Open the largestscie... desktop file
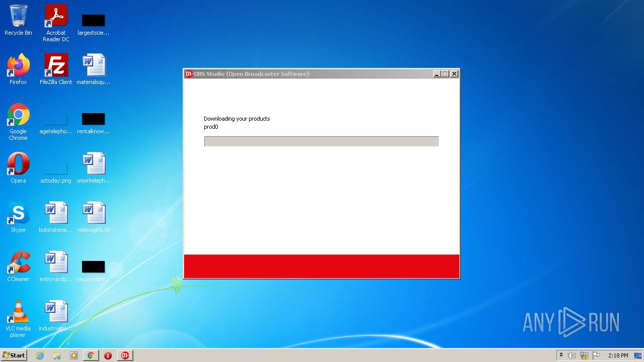Image resolution: width=644 pixels, height=362 pixels. 94,23
